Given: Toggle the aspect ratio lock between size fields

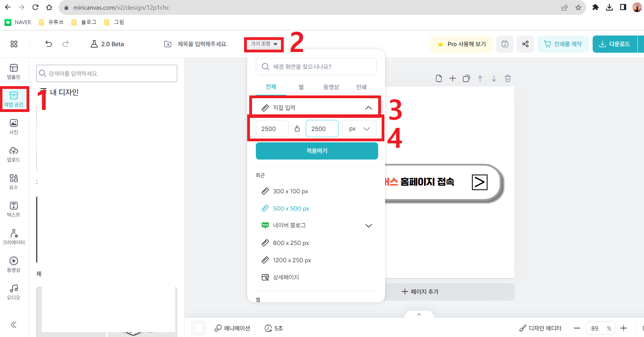Looking at the screenshot, I should (297, 128).
